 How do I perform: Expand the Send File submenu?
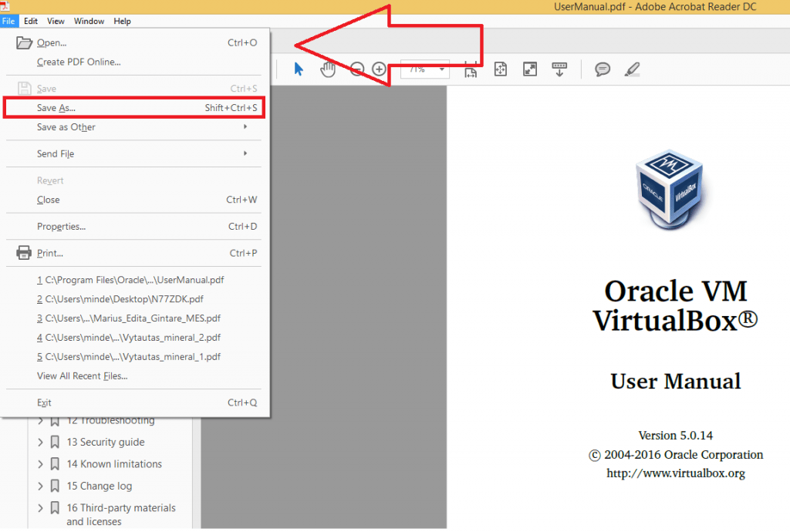133,153
